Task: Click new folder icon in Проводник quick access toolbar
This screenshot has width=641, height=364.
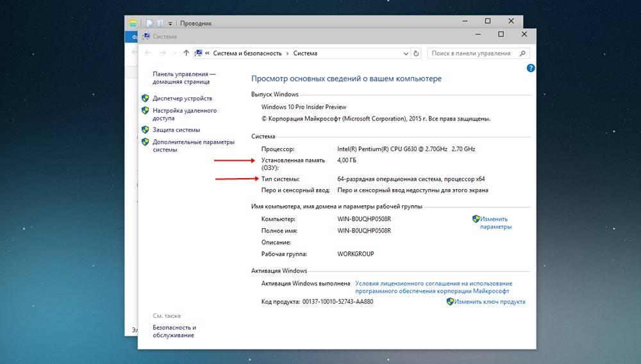Action: 160,23
